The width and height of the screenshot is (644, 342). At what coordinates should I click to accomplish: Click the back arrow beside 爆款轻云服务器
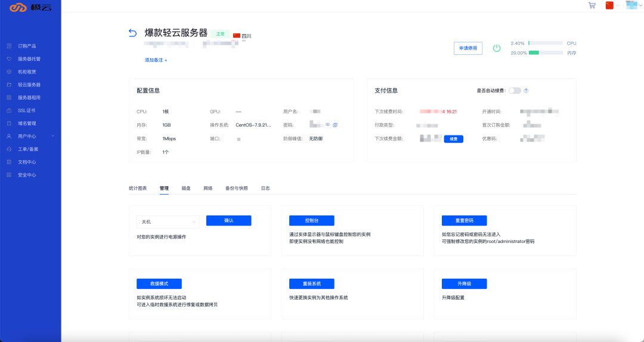[x=132, y=33]
